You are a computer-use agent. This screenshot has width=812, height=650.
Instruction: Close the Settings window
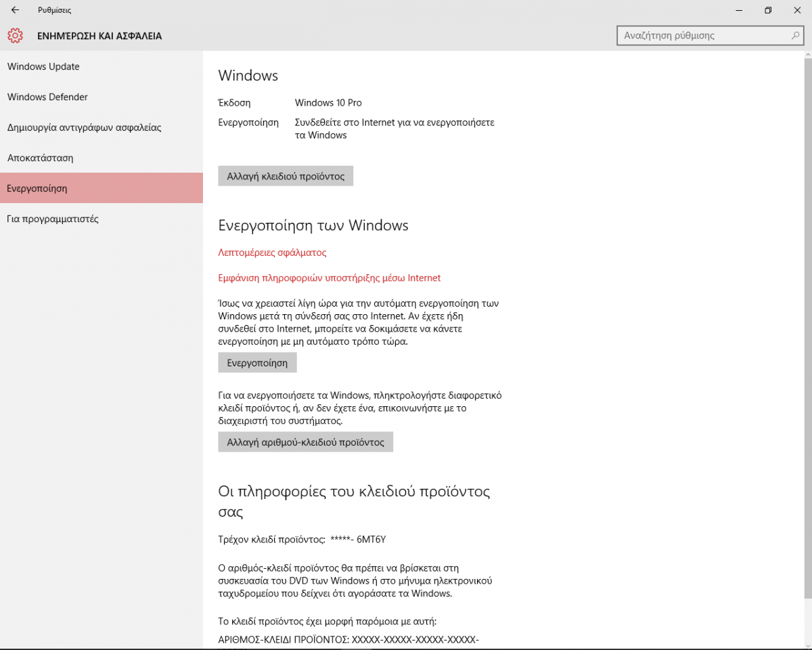pos(797,10)
